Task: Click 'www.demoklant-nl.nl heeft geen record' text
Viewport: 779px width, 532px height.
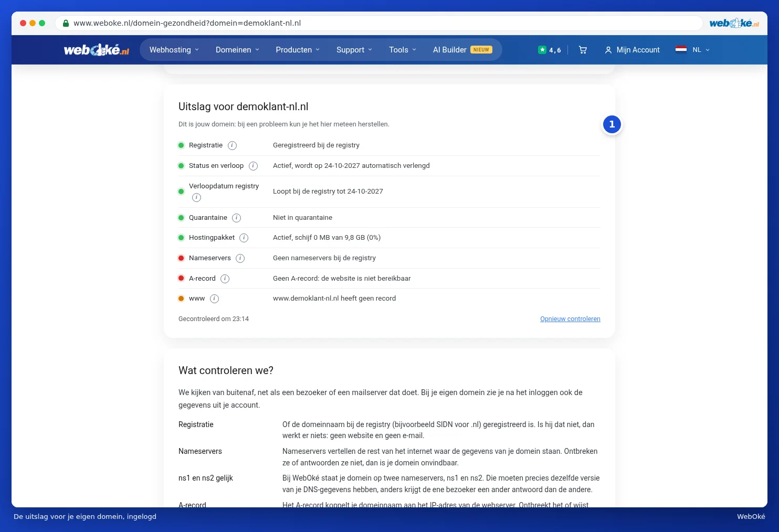Action: 334,299
